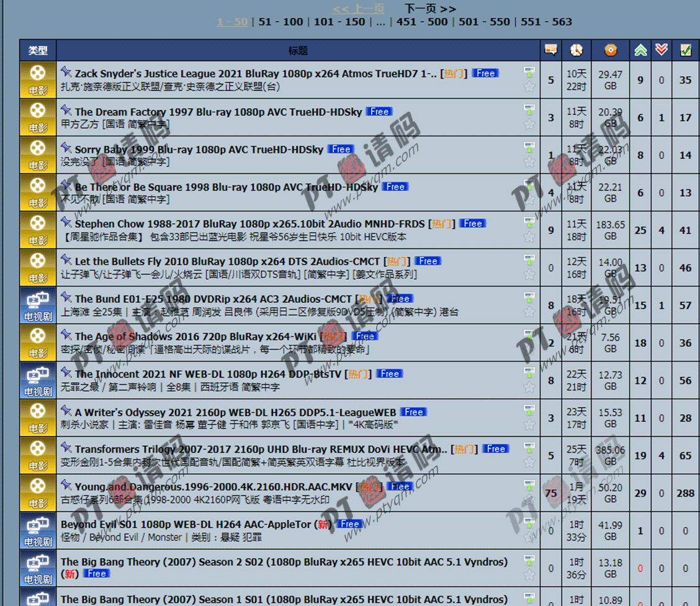The width and height of the screenshot is (700, 606).
Task: TV series category icon beside Beyond Evil S01
Action: coord(38,530)
